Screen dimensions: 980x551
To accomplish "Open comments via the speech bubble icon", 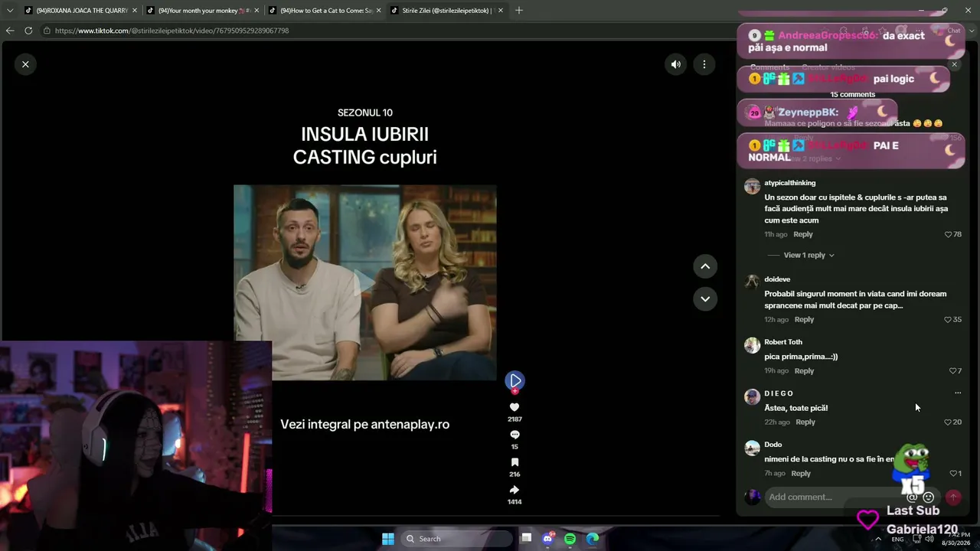I will 514,435.
